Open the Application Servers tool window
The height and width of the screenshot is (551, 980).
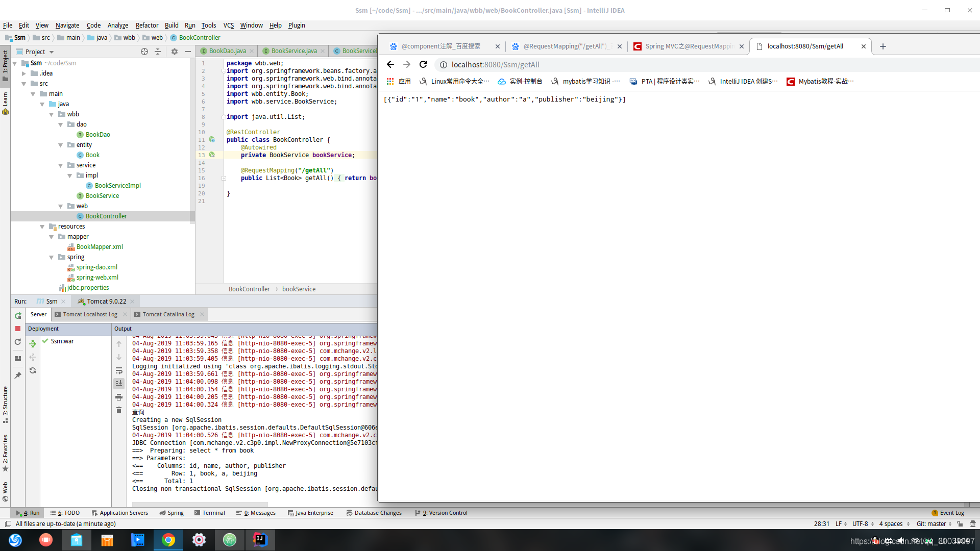click(120, 513)
